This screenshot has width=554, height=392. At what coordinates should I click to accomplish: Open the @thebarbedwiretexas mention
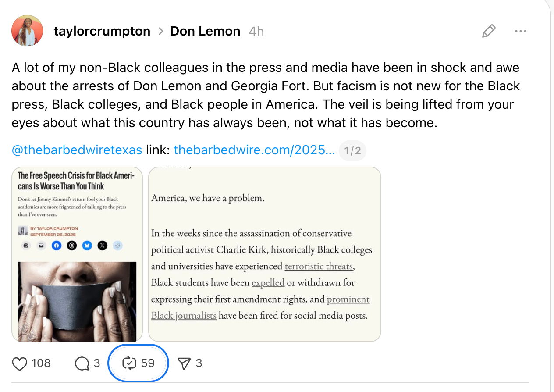77,150
